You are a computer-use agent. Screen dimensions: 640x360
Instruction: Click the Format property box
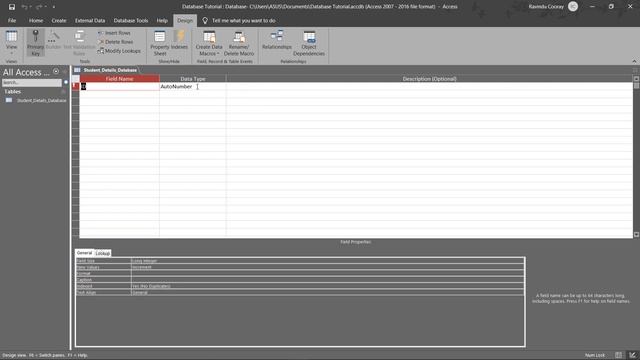point(327,273)
